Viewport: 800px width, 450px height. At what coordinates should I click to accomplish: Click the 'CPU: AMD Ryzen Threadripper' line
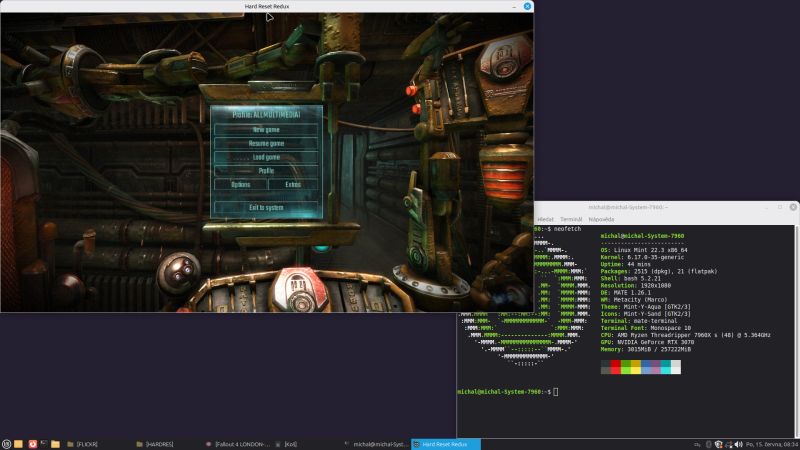click(x=686, y=335)
